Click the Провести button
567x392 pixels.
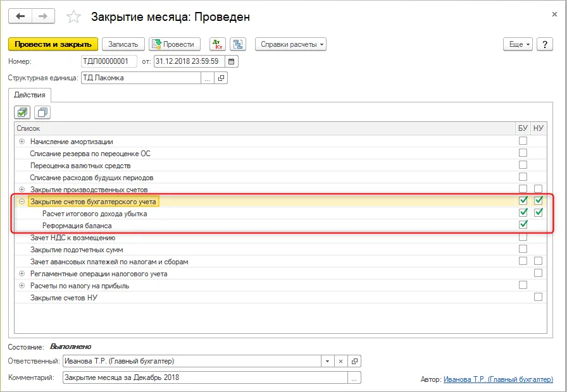(175, 44)
